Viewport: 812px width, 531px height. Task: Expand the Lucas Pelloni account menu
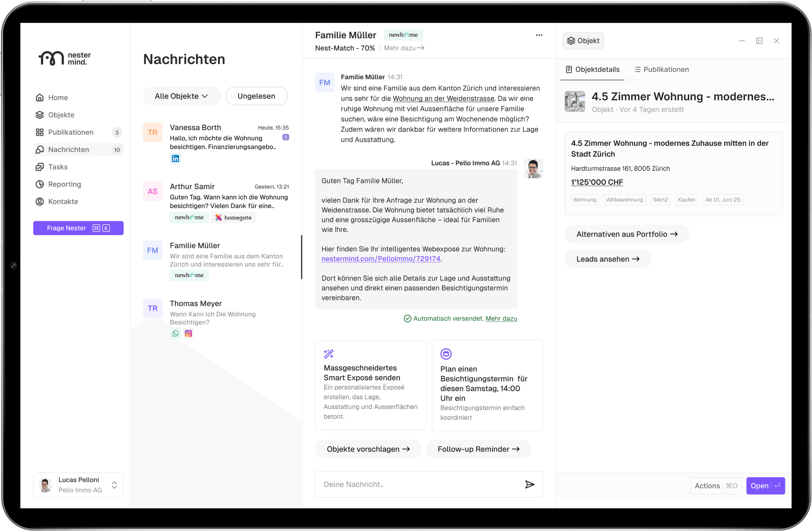[114, 485]
